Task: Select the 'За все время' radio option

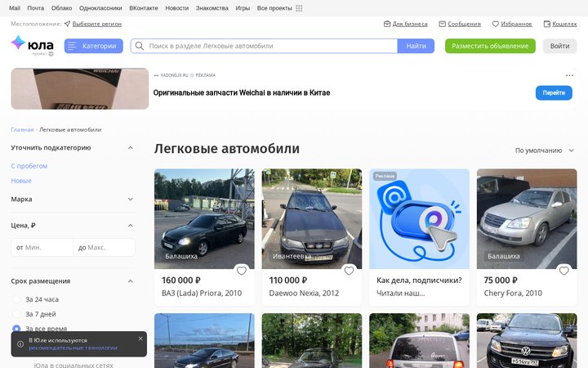Action: 16,329
